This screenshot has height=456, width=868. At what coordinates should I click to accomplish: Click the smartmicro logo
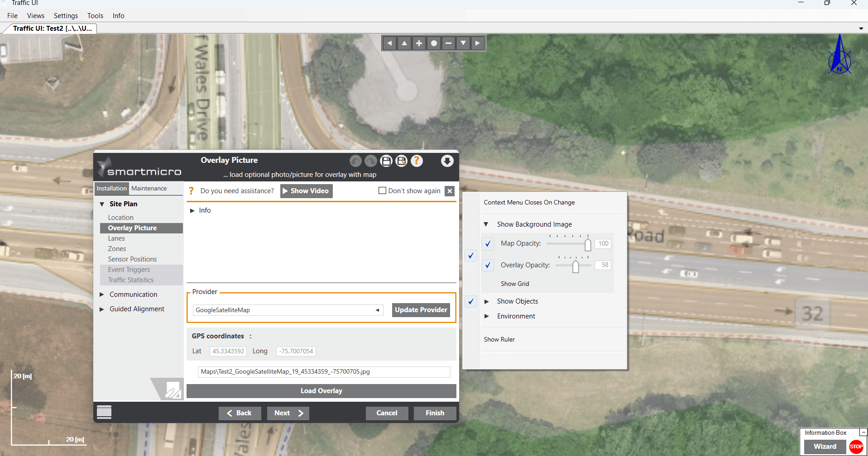tap(139, 167)
